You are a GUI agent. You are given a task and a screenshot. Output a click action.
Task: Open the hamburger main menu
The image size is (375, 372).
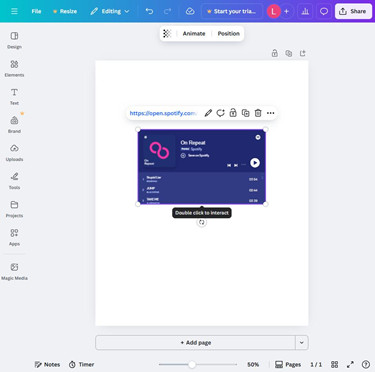(x=14, y=11)
